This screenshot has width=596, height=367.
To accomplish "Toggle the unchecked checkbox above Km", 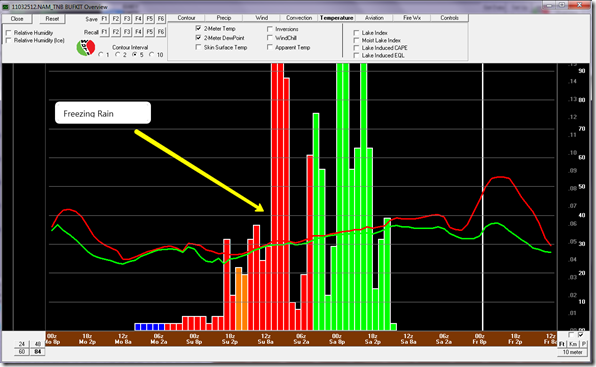I will click(x=571, y=335).
